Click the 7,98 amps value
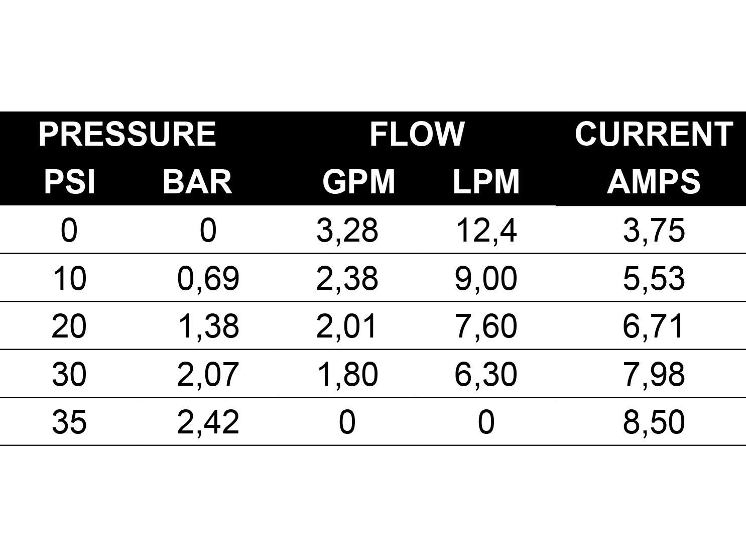The image size is (746, 560). coord(654,374)
